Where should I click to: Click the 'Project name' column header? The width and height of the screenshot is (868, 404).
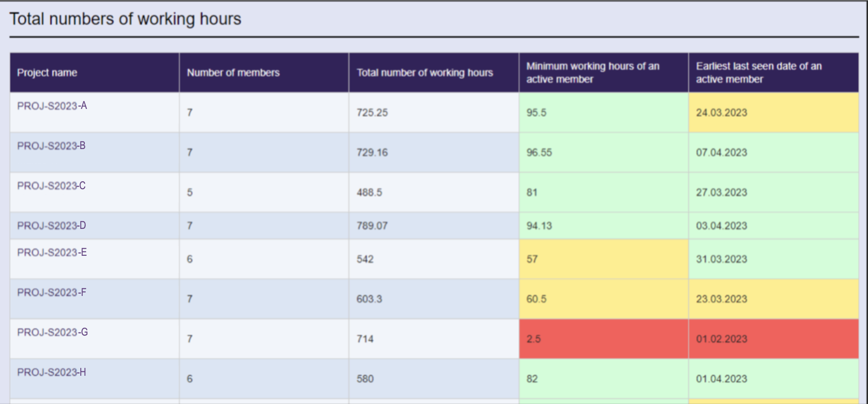94,73
